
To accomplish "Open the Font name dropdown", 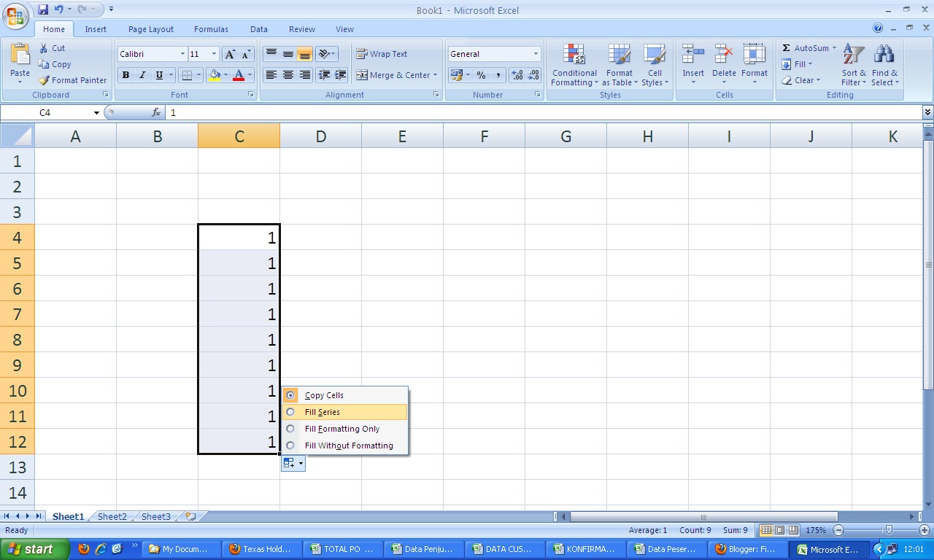I will pyautogui.click(x=184, y=53).
